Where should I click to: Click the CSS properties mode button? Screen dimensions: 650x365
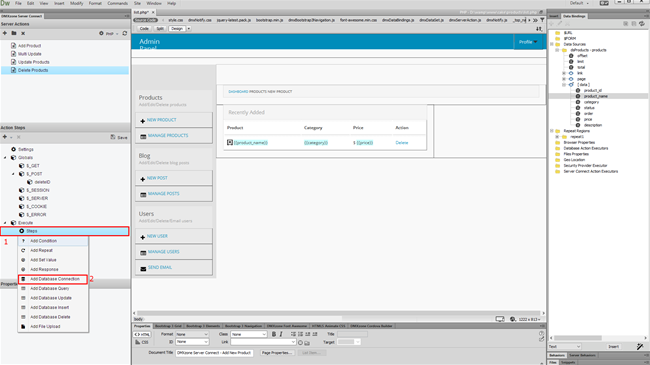[x=142, y=342]
